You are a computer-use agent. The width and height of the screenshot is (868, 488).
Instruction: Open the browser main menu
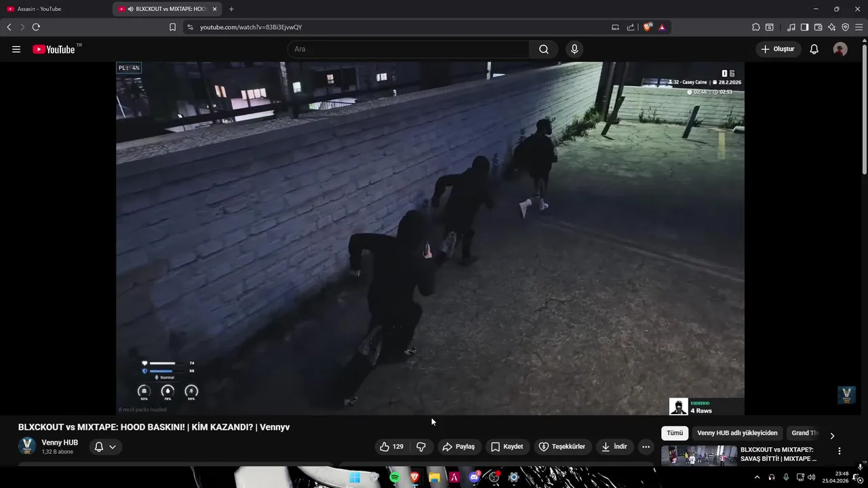(859, 27)
